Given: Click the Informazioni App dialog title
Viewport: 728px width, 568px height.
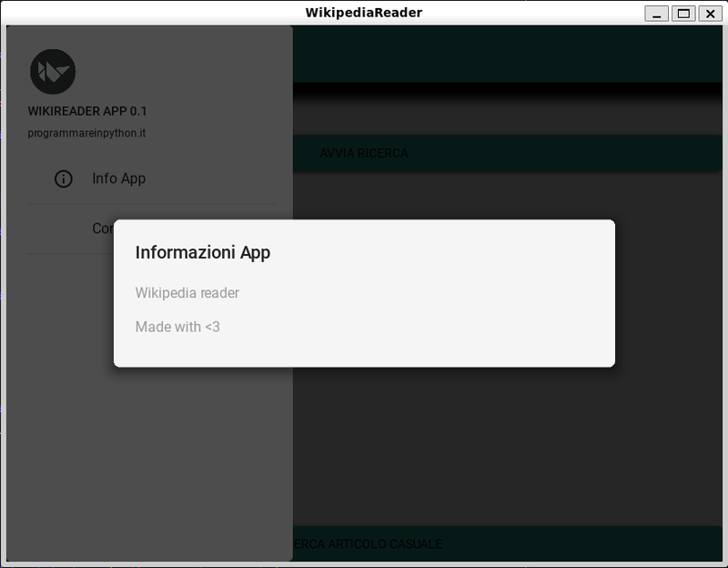Looking at the screenshot, I should (203, 253).
